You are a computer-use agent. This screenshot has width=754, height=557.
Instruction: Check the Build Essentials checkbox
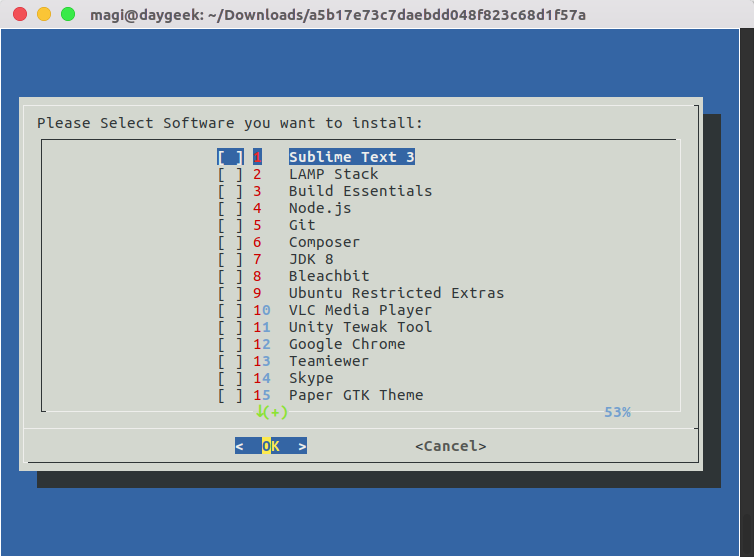pos(230,191)
